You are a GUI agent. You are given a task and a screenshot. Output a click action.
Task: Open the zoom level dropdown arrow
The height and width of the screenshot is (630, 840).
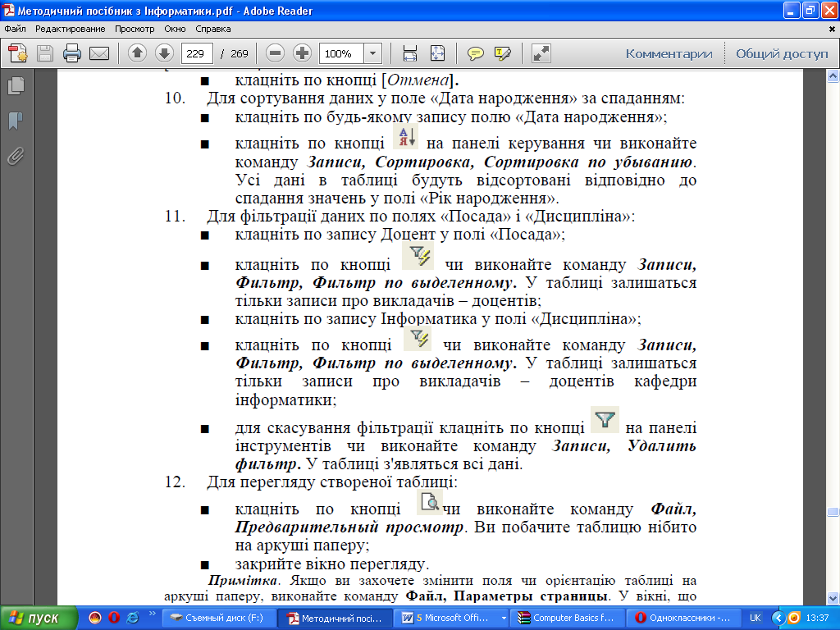(x=373, y=53)
